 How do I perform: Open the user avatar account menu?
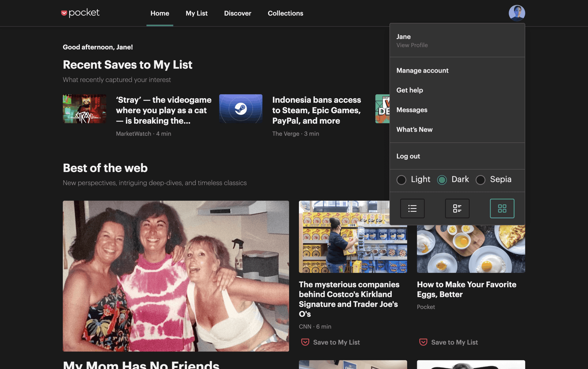pyautogui.click(x=517, y=13)
